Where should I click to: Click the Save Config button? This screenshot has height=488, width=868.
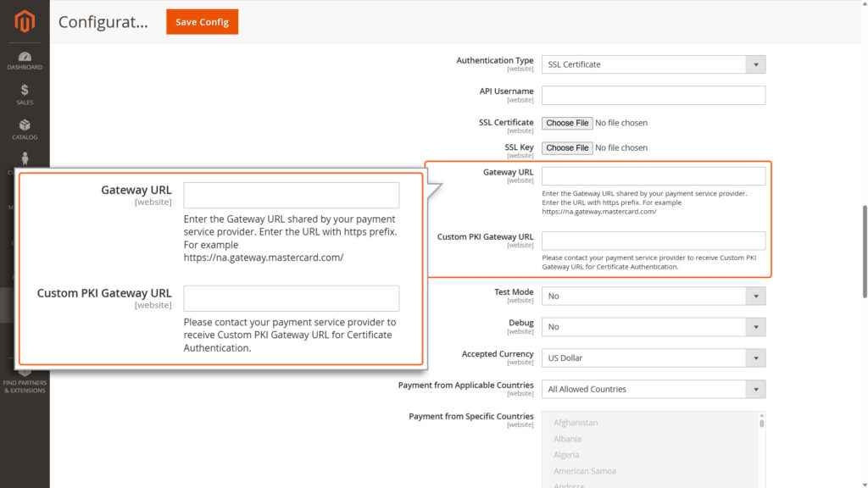point(202,22)
